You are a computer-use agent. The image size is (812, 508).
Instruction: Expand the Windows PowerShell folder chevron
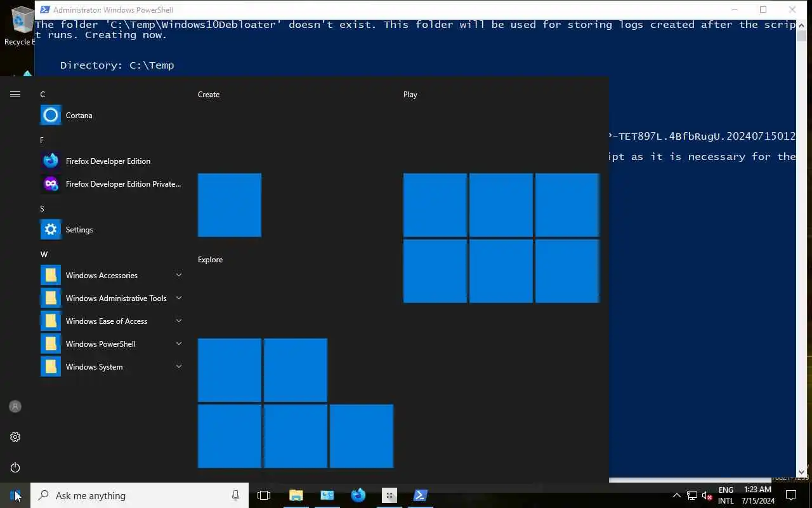coord(178,344)
